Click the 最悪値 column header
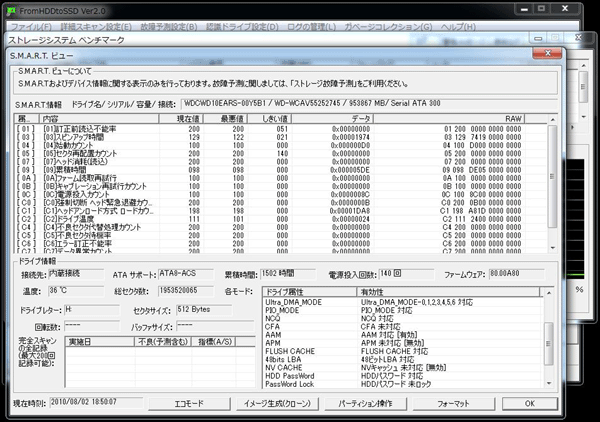This screenshot has width=600, height=422. coord(225,119)
